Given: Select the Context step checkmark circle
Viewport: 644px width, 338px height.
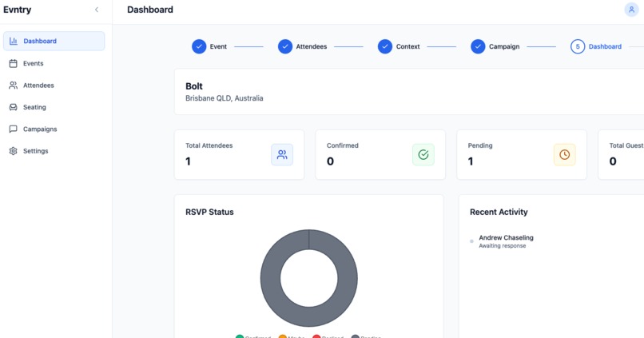Looking at the screenshot, I should pos(385,46).
